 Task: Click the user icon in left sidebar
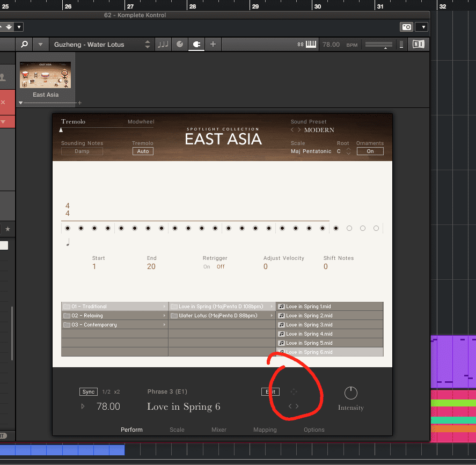3,77
